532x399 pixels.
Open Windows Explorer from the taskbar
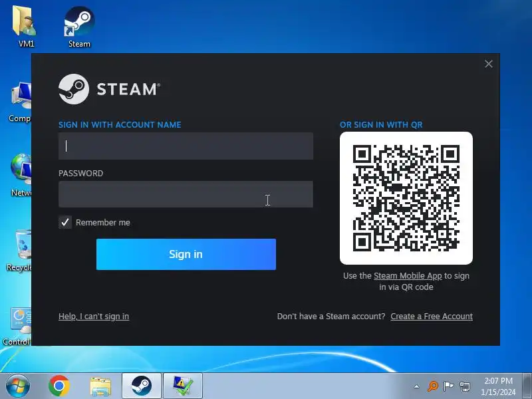pos(100,386)
